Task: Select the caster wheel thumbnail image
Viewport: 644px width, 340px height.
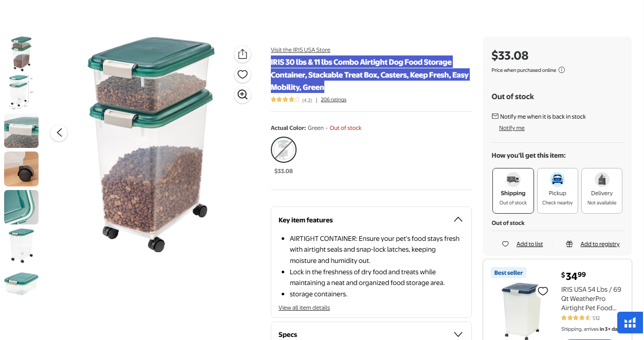Action: click(x=22, y=169)
